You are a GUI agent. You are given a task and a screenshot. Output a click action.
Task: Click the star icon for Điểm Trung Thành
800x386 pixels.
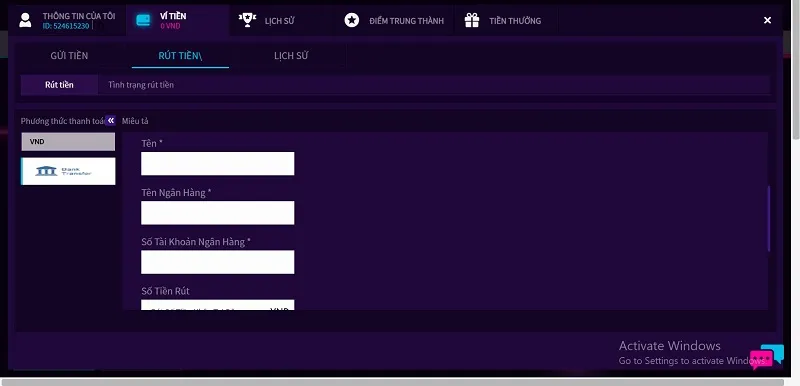click(352, 20)
